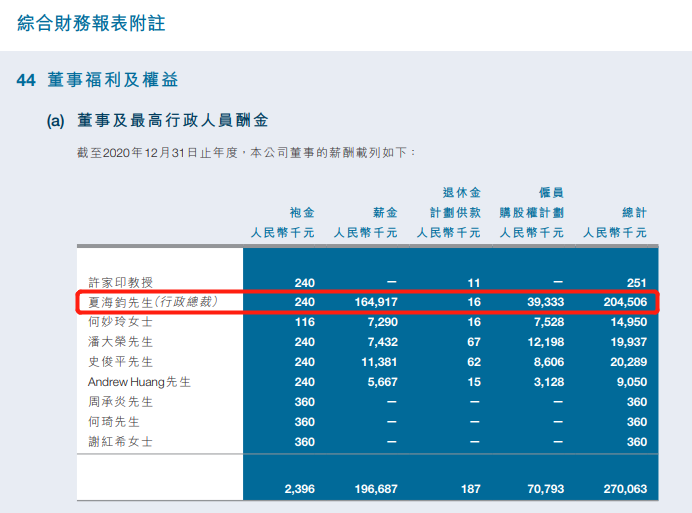Image resolution: width=692 pixels, height=513 pixels.
Task: Select the 薪金 column header
Action: (x=385, y=212)
